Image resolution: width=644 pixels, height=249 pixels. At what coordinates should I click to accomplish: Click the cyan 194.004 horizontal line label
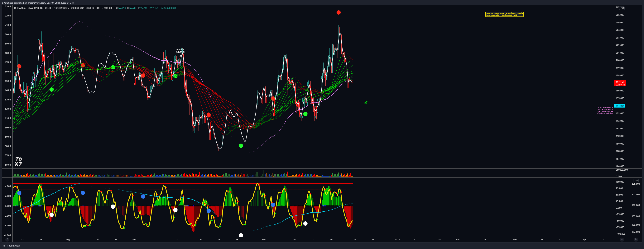point(620,106)
